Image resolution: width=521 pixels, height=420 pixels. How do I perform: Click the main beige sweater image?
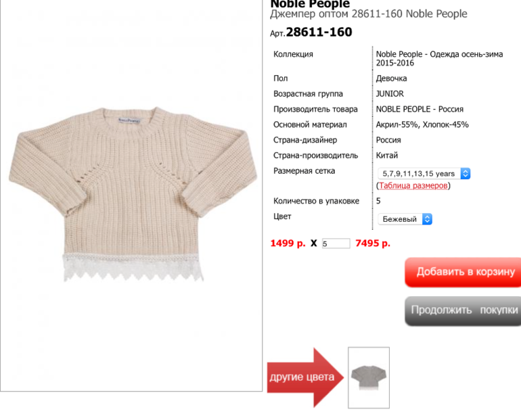click(133, 194)
